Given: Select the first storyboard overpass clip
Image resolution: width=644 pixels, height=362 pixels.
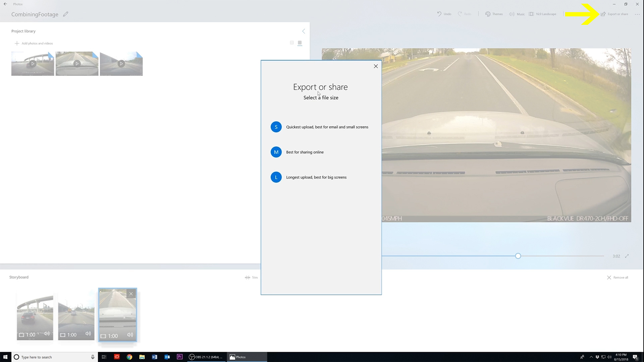Looking at the screenshot, I should coord(35,315).
